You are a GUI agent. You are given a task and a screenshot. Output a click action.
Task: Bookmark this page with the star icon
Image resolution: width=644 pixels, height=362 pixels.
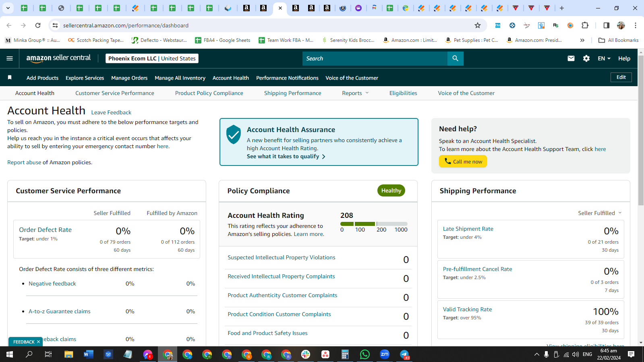pyautogui.click(x=478, y=25)
